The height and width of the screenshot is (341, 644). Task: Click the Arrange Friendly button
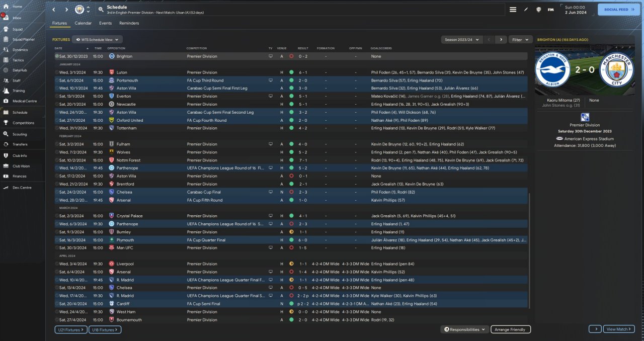(x=510, y=329)
